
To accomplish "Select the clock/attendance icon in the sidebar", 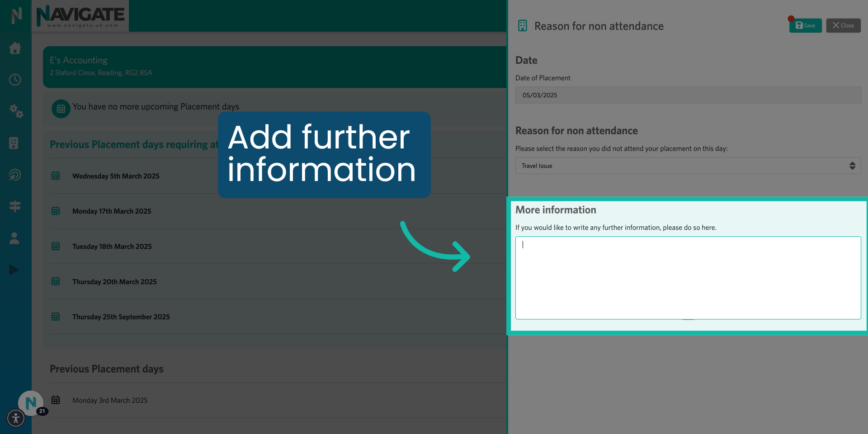I will [x=15, y=80].
